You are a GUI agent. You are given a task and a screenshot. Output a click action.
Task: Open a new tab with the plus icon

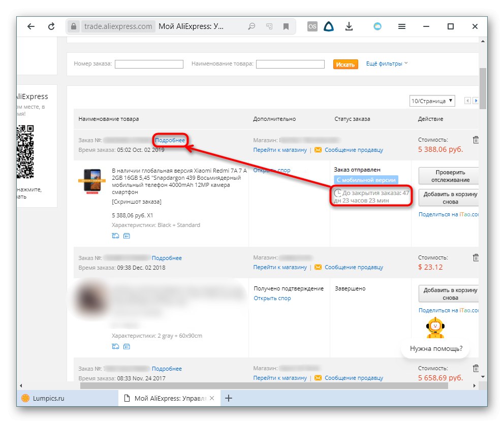[229, 398]
